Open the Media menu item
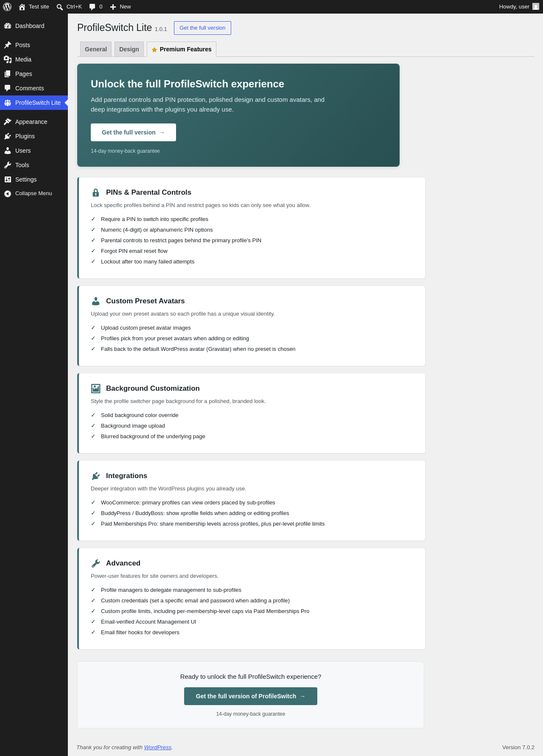Screen dimensions: 543x756 [34, 59]
